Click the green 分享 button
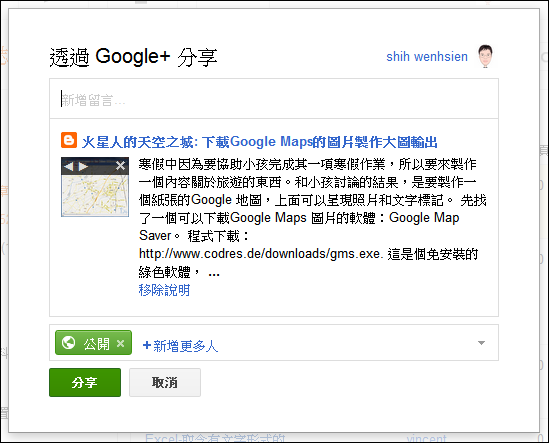 coord(85,382)
